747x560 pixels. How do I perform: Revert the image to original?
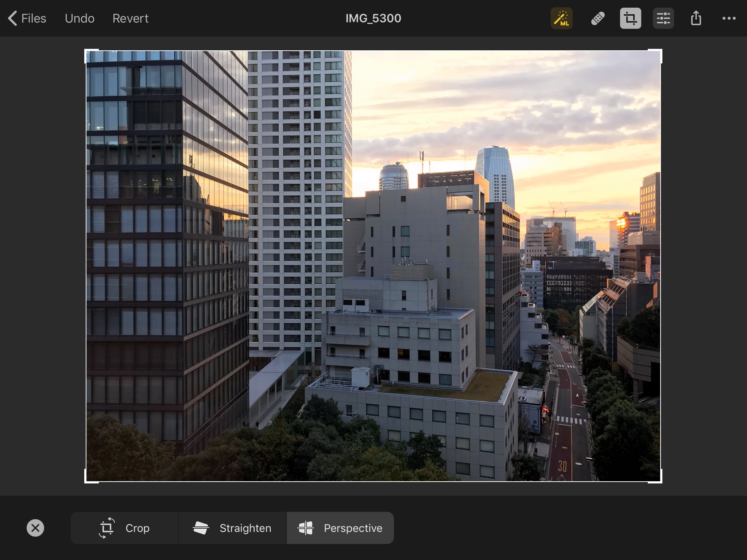[130, 18]
